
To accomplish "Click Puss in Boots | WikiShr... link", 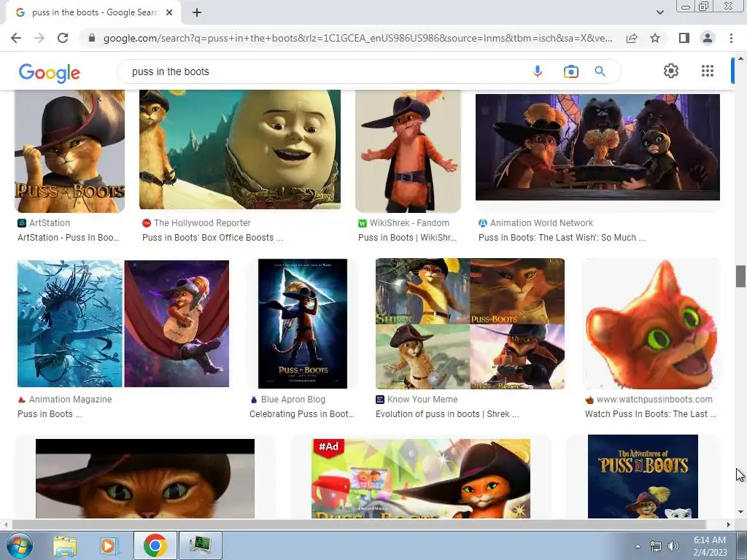I will click(x=407, y=237).
